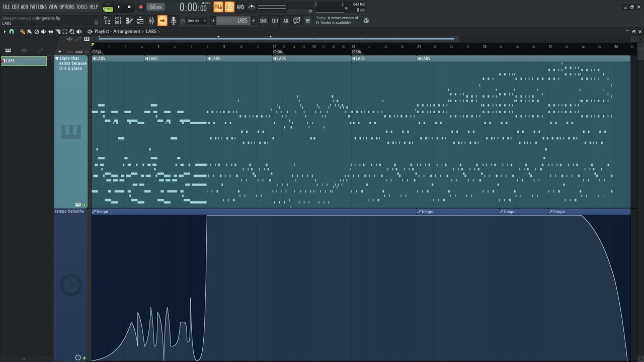Open the help question-mark icon
The image size is (644, 362).
coord(297,21)
